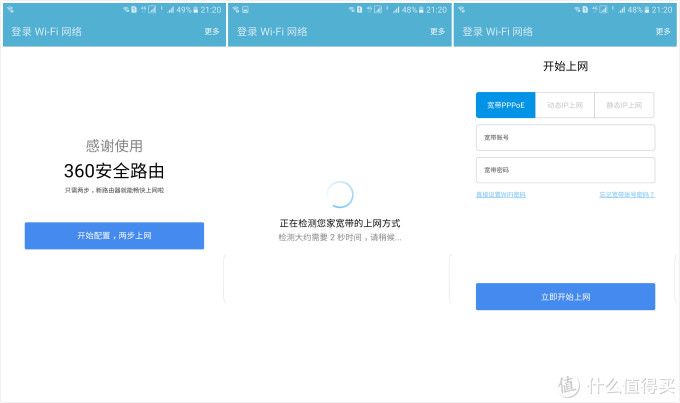Open 更多 menu on the welcome screen
The height and width of the screenshot is (403, 680).
click(212, 31)
